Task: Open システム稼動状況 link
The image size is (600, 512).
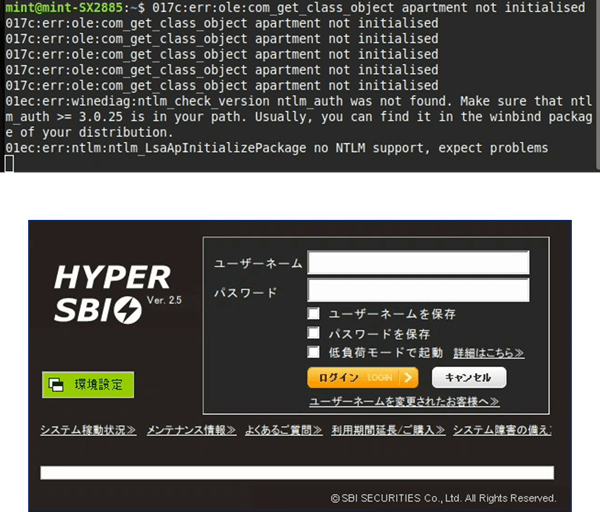Action: pyautogui.click(x=88, y=430)
